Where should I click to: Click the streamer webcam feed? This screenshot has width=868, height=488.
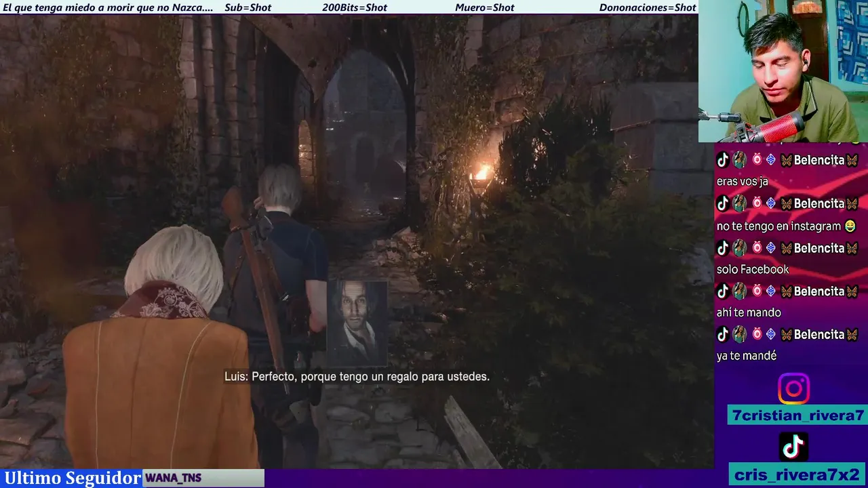(783, 71)
